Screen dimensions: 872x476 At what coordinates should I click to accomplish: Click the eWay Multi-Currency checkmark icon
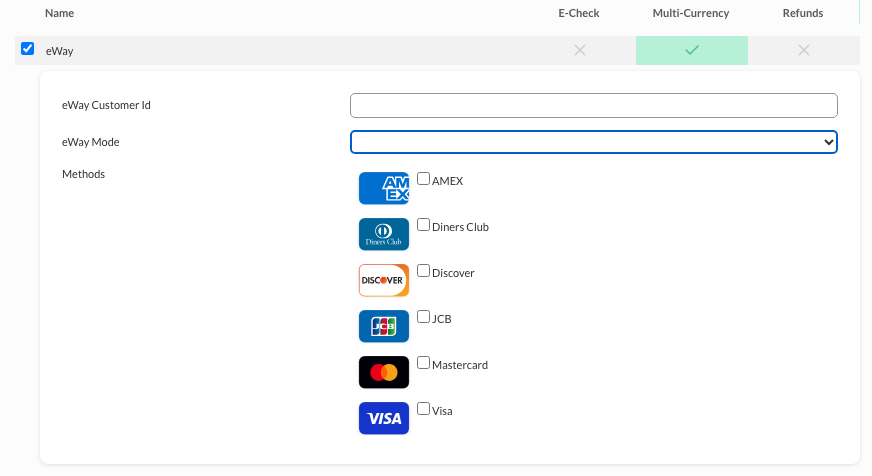(692, 50)
